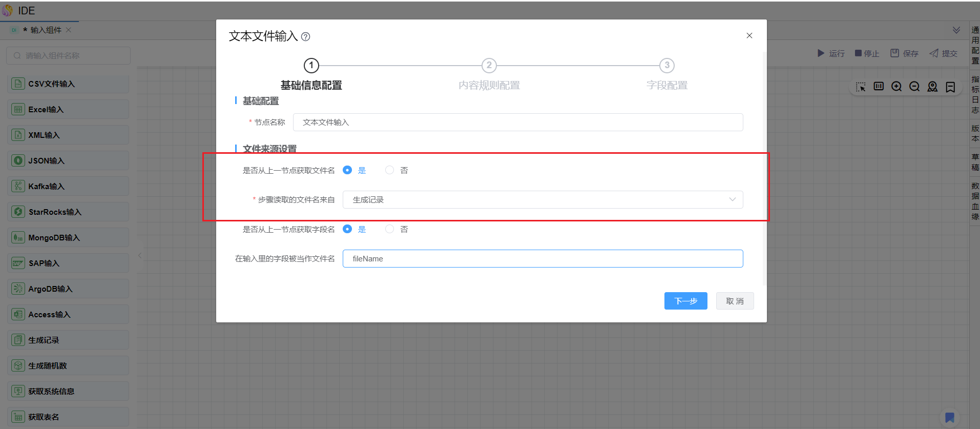Click the IDE logo icon
The height and width of the screenshot is (429, 980).
(7, 10)
